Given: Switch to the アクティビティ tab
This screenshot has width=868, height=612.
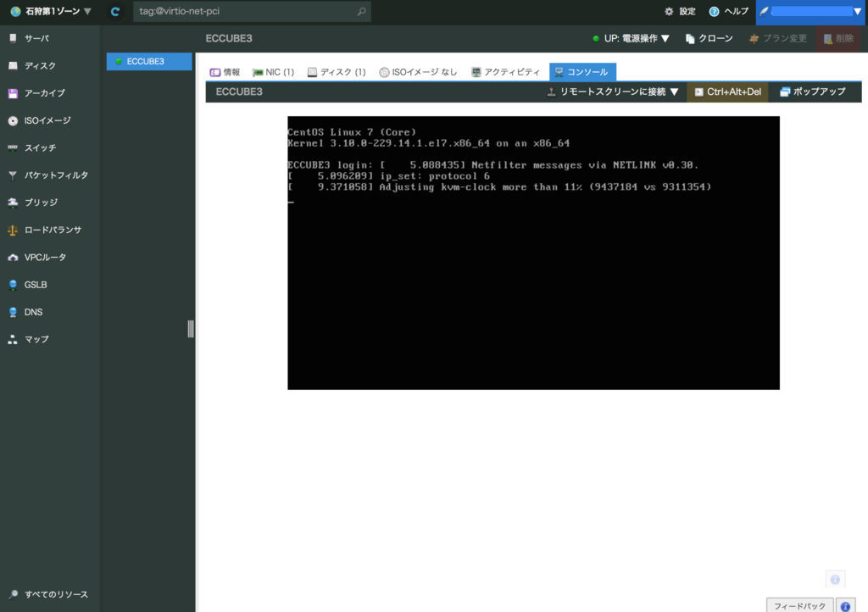Looking at the screenshot, I should (505, 72).
